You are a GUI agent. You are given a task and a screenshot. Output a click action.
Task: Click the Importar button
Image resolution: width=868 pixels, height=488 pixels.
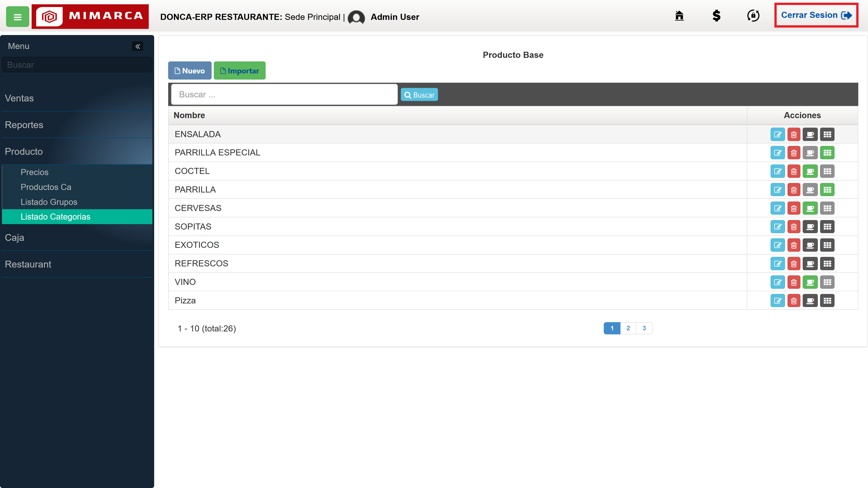[240, 71]
